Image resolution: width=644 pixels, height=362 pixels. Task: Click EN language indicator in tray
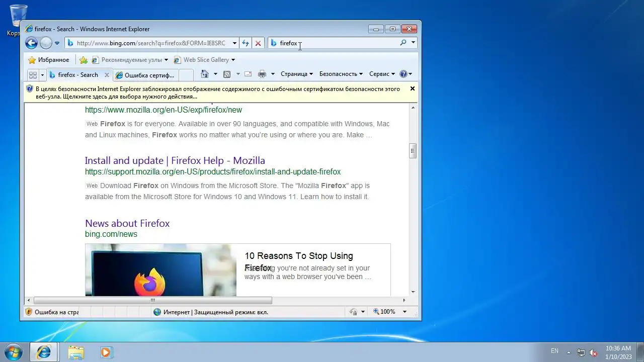point(554,351)
